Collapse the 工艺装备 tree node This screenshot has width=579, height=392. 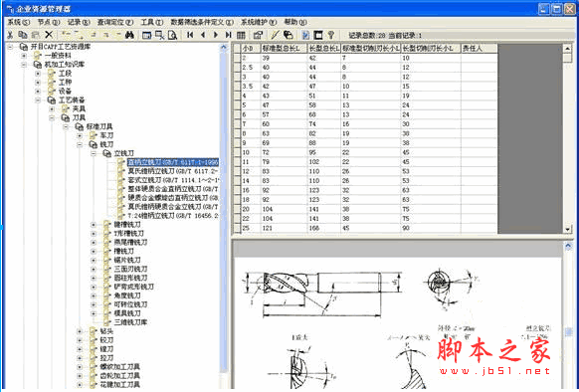(x=38, y=99)
